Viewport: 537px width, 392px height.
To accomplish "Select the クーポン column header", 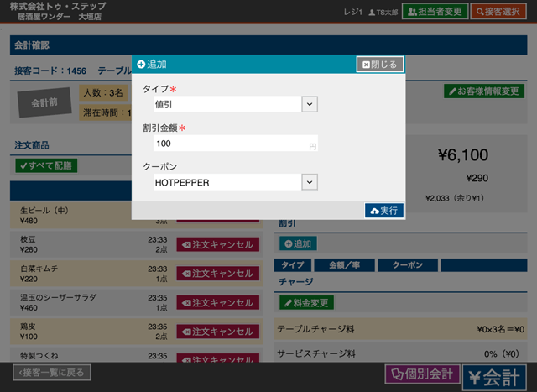I will (x=400, y=265).
